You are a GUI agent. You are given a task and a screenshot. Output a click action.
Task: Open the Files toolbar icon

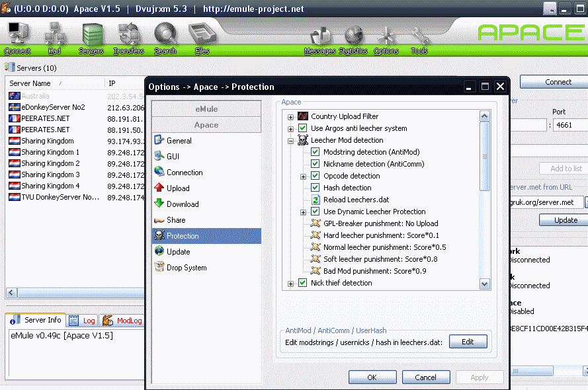point(202,38)
